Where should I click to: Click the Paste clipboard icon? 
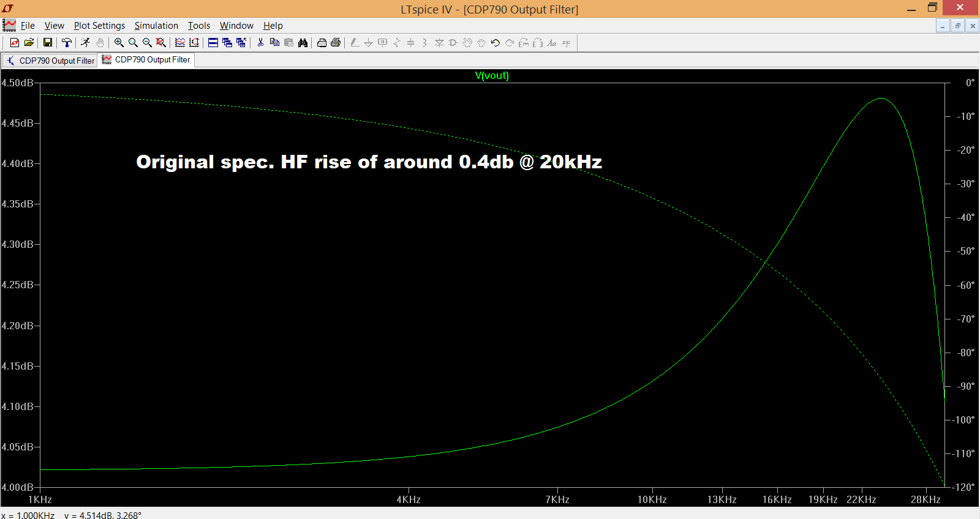[x=288, y=42]
